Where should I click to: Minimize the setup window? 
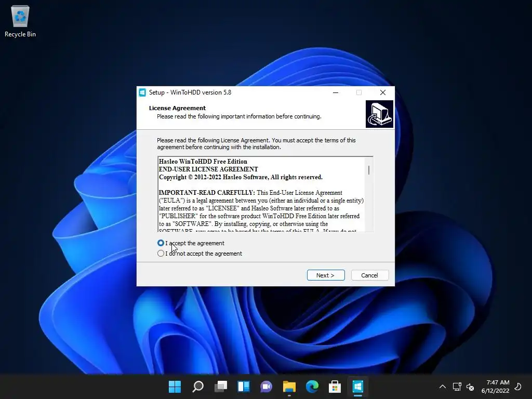336,92
